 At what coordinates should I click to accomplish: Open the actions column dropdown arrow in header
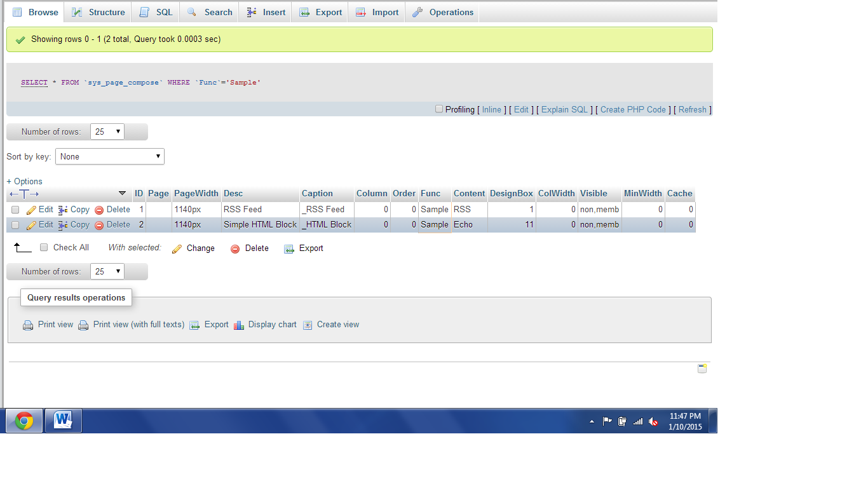(x=123, y=193)
